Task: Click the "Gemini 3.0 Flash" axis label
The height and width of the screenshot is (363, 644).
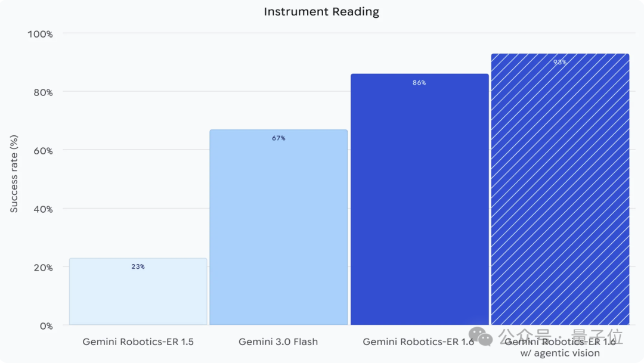Action: (x=278, y=342)
